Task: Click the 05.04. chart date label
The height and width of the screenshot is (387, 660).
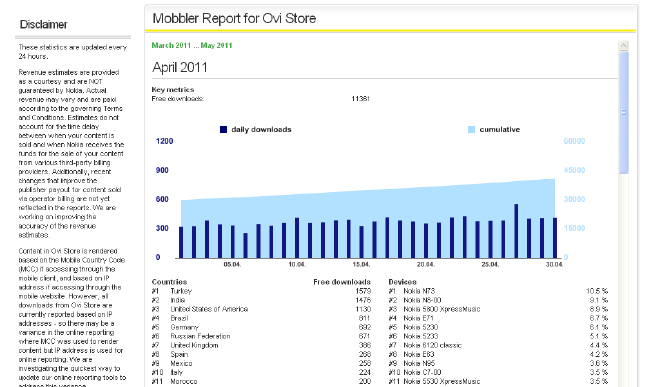Action: 232,264
